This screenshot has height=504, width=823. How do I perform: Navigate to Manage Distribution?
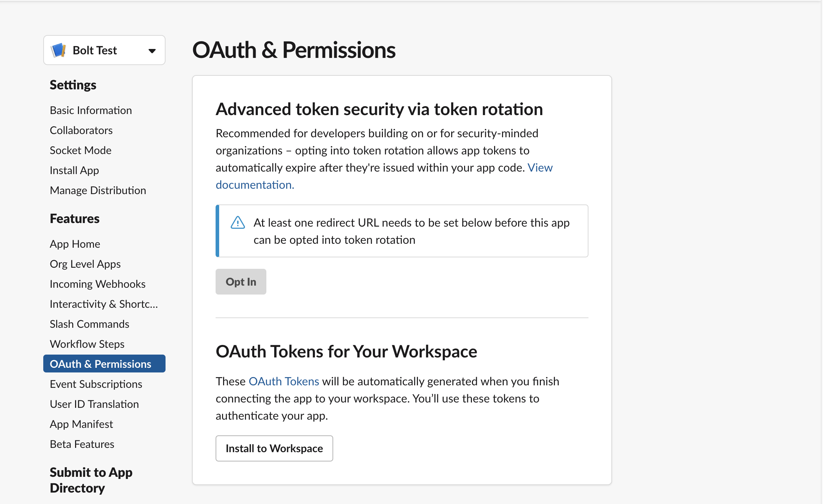click(98, 190)
